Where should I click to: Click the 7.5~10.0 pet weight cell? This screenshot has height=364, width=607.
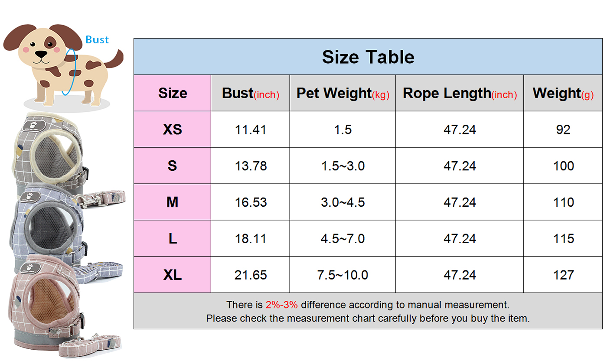click(343, 275)
